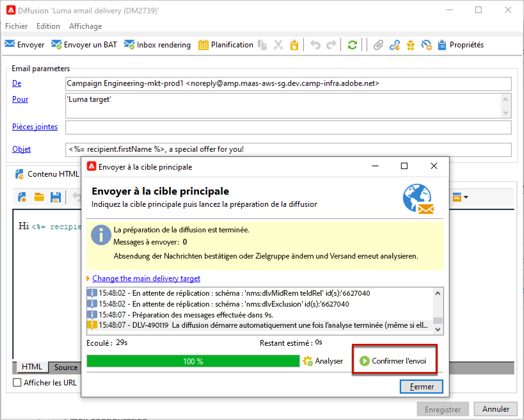Minimize the Envoyer à la cible principale dialog
Image resolution: width=524 pixels, height=420 pixels.
(375, 166)
